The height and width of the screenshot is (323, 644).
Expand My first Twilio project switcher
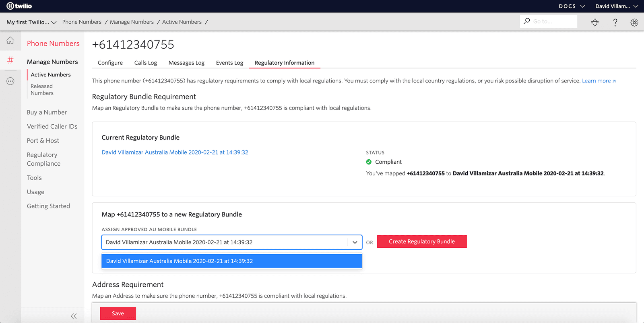tap(31, 22)
